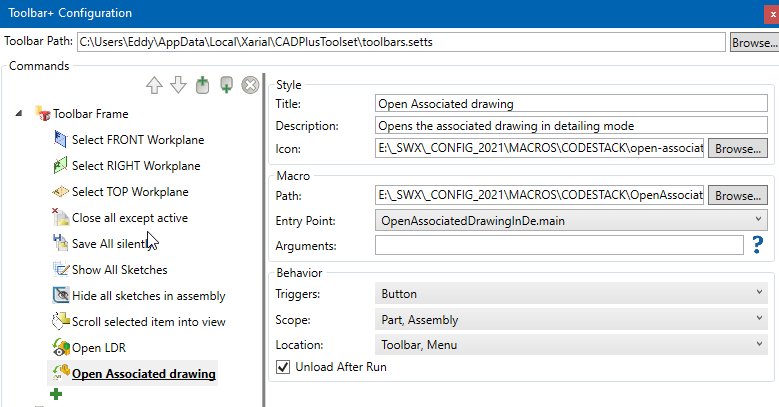Select 'Close all except active' label
Image resolution: width=779 pixels, height=407 pixels.
pyautogui.click(x=130, y=218)
